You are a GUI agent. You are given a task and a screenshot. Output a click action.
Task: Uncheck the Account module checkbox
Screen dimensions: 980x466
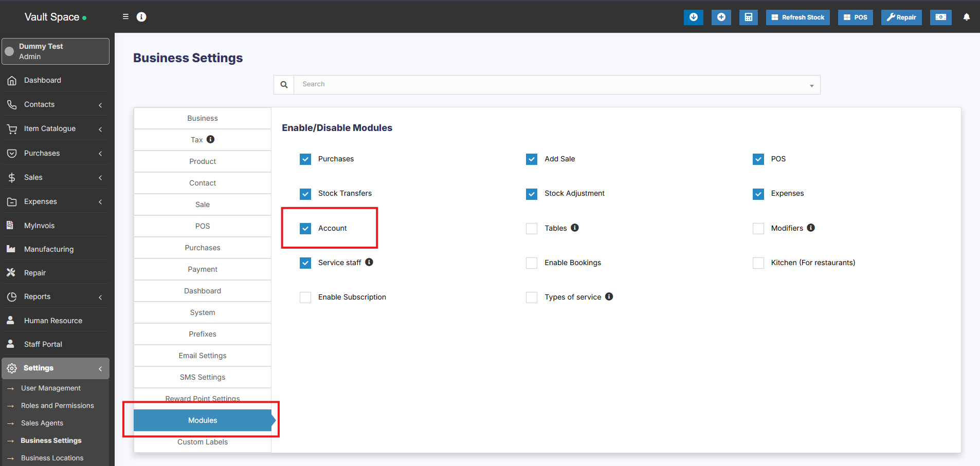coord(305,229)
